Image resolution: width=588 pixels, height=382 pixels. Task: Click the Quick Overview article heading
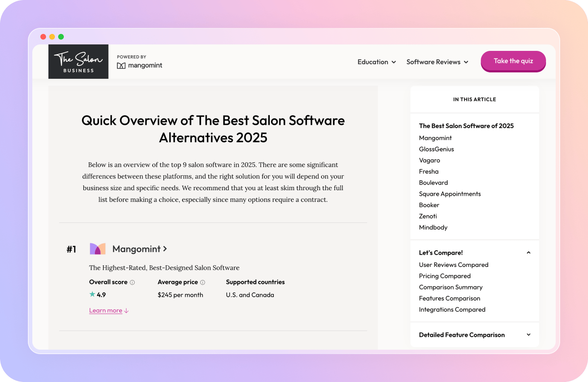(213, 129)
